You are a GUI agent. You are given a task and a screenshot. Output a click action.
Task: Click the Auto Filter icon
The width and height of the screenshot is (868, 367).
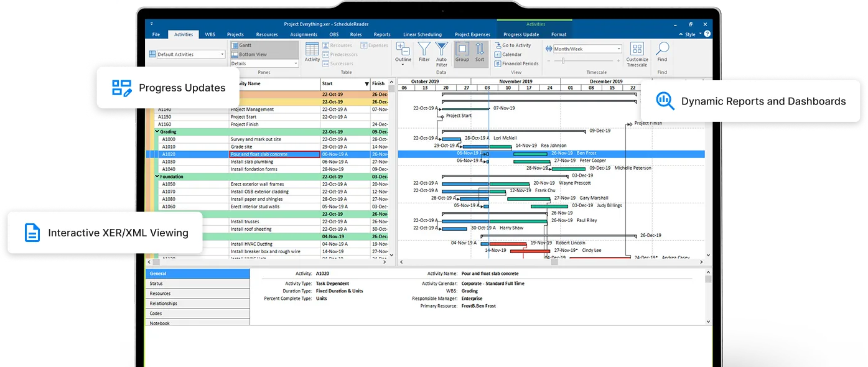coord(442,53)
